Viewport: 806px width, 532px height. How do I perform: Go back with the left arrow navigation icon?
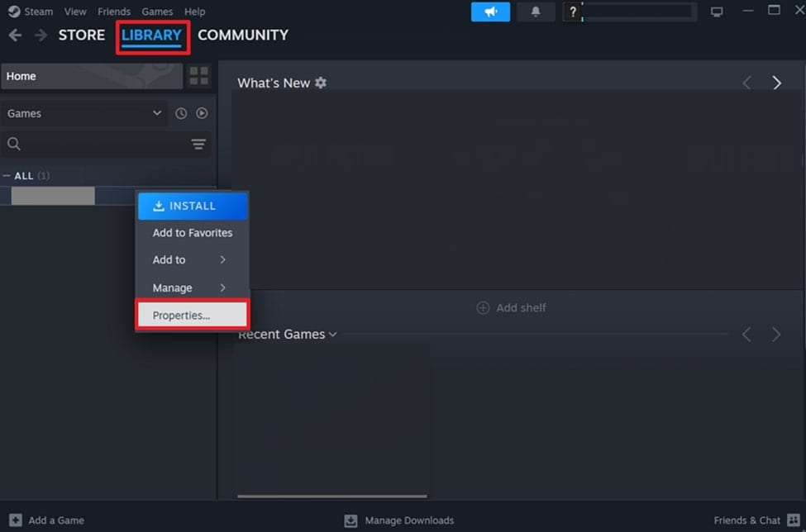(15, 35)
